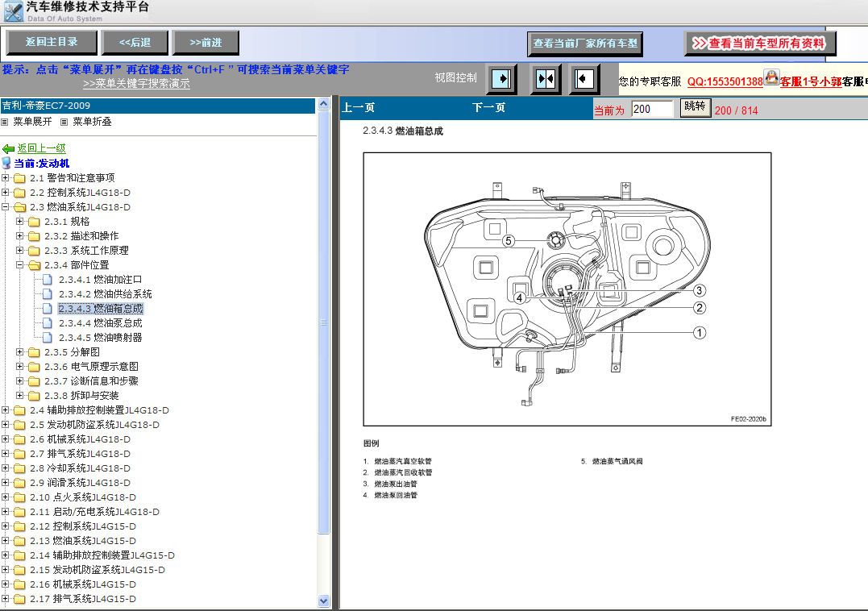
Task: Click 客服1号小郭 service link
Action: (811, 82)
